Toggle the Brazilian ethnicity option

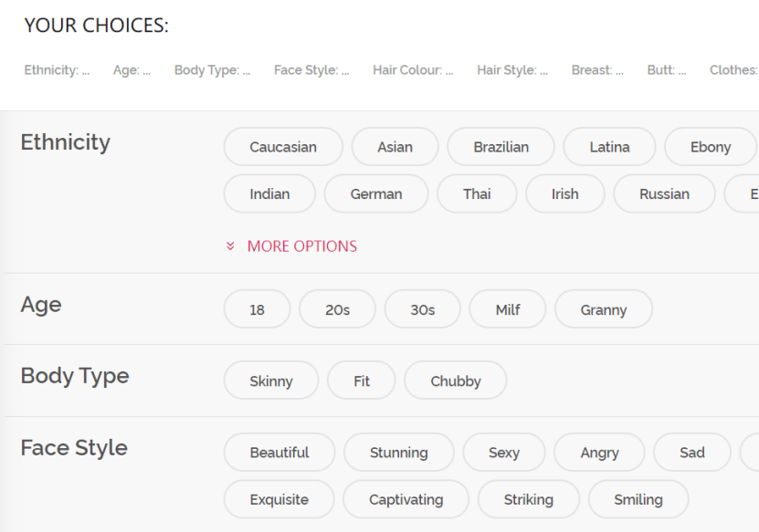pos(501,147)
